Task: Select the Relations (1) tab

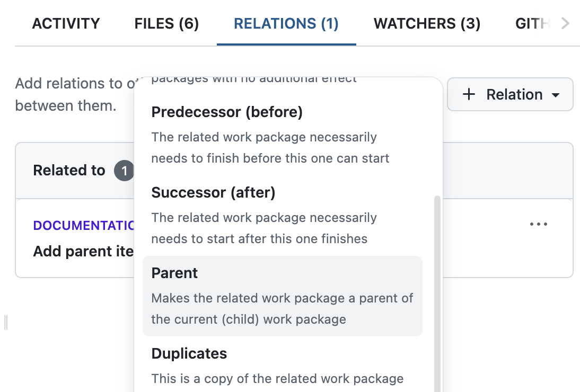Action: coord(286,23)
